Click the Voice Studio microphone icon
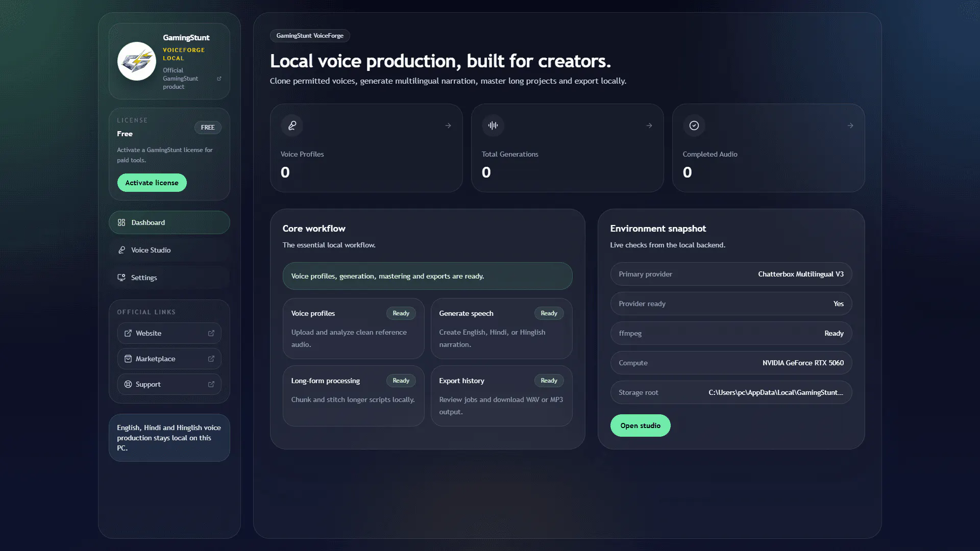Viewport: 980px width, 551px height. (x=121, y=250)
